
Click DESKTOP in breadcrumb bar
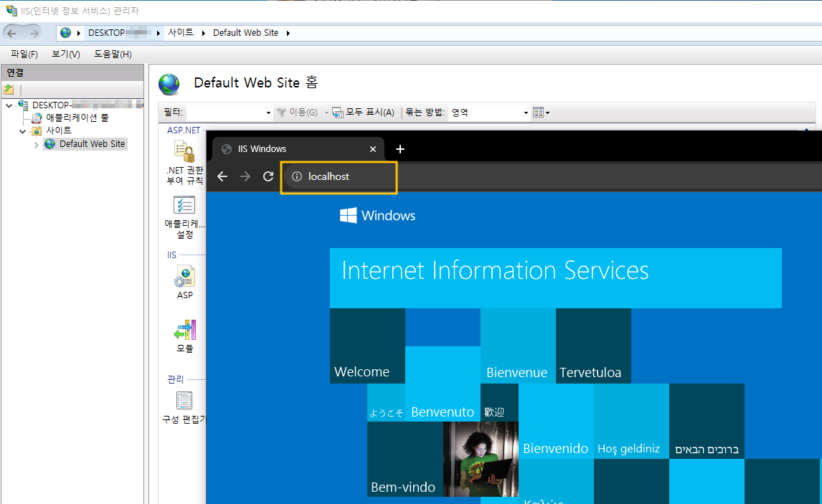[120, 32]
